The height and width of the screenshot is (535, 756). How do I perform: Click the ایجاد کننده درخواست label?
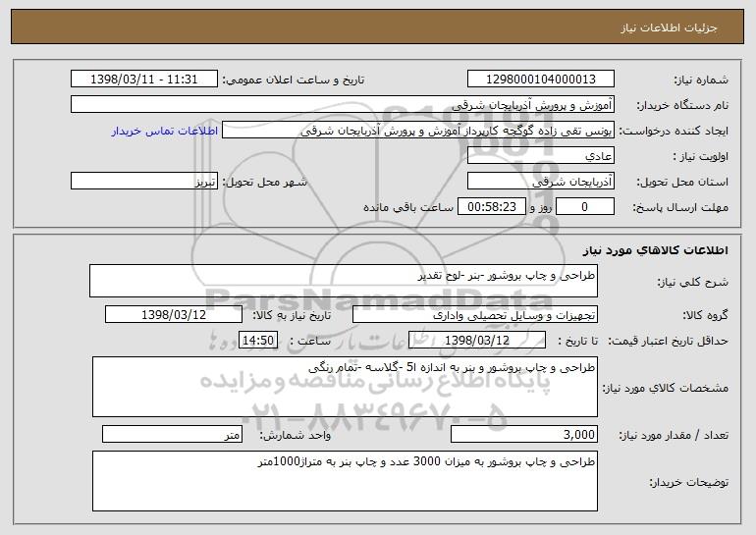click(674, 132)
